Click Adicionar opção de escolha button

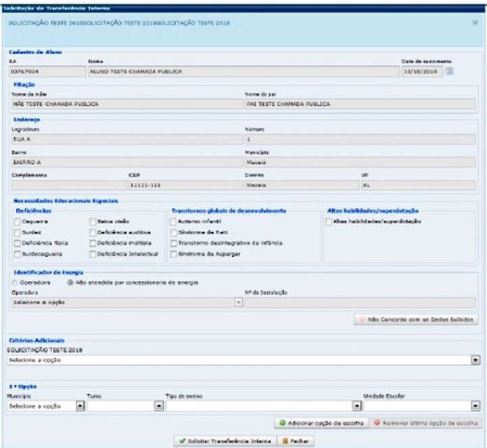(x=321, y=423)
